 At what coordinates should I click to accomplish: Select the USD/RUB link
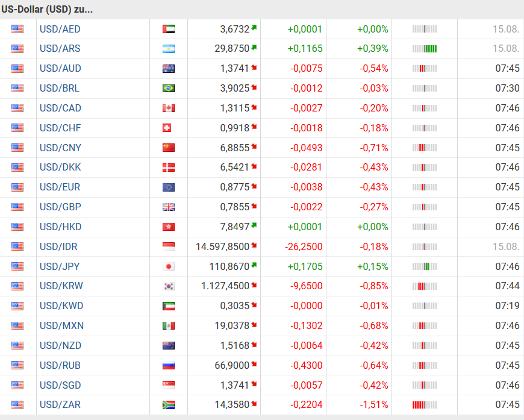[x=60, y=366]
